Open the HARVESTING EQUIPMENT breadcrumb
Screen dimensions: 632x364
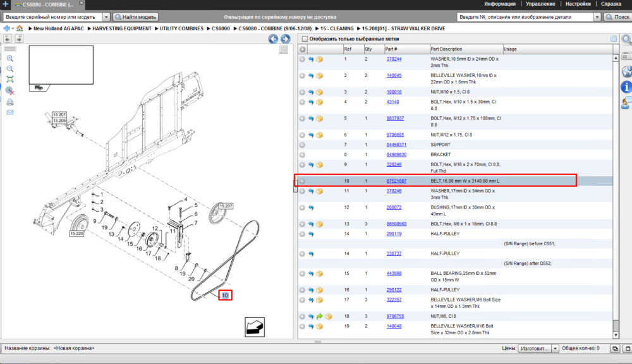pyautogui.click(x=122, y=28)
